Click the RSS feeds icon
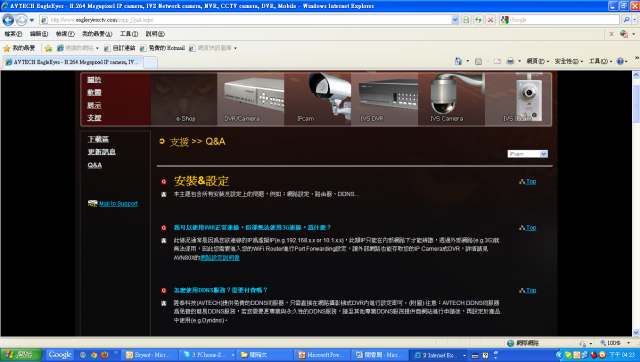 (x=478, y=61)
